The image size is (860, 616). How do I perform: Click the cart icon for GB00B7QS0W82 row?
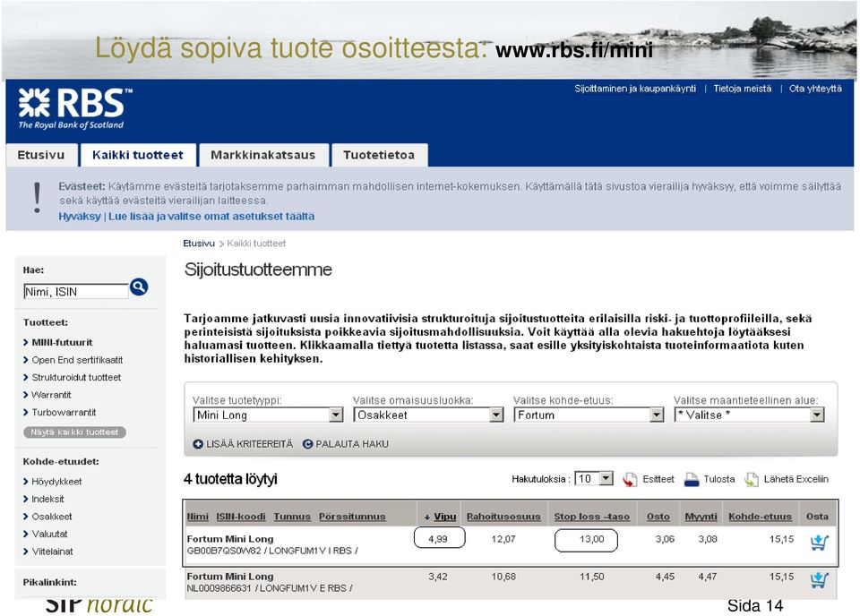pos(819,542)
